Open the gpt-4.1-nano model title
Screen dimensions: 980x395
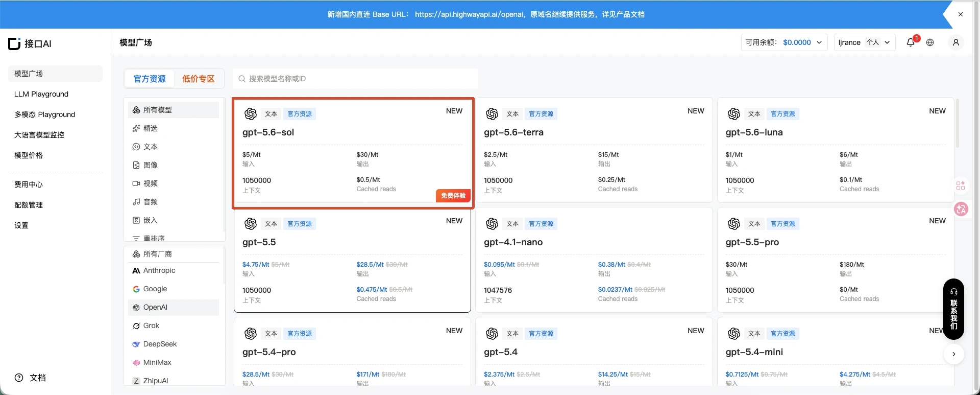pos(513,242)
